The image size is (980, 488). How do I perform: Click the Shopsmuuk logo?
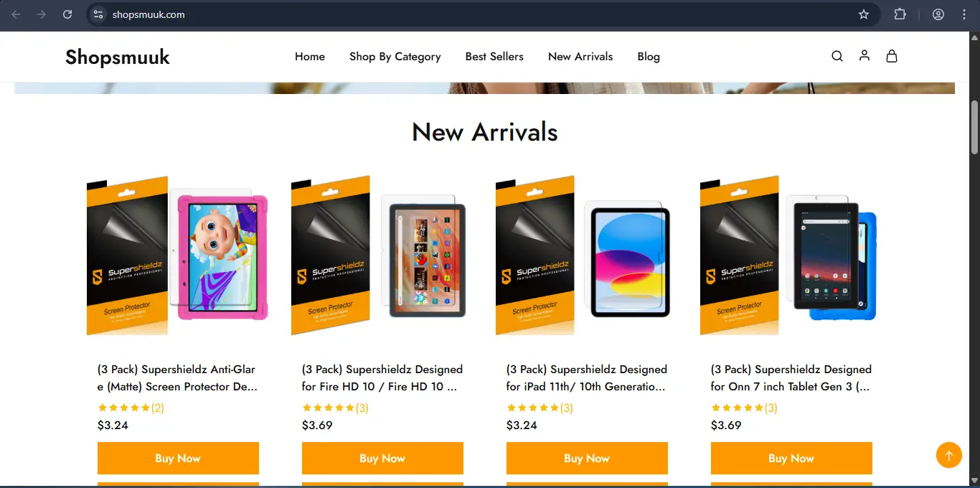click(118, 57)
